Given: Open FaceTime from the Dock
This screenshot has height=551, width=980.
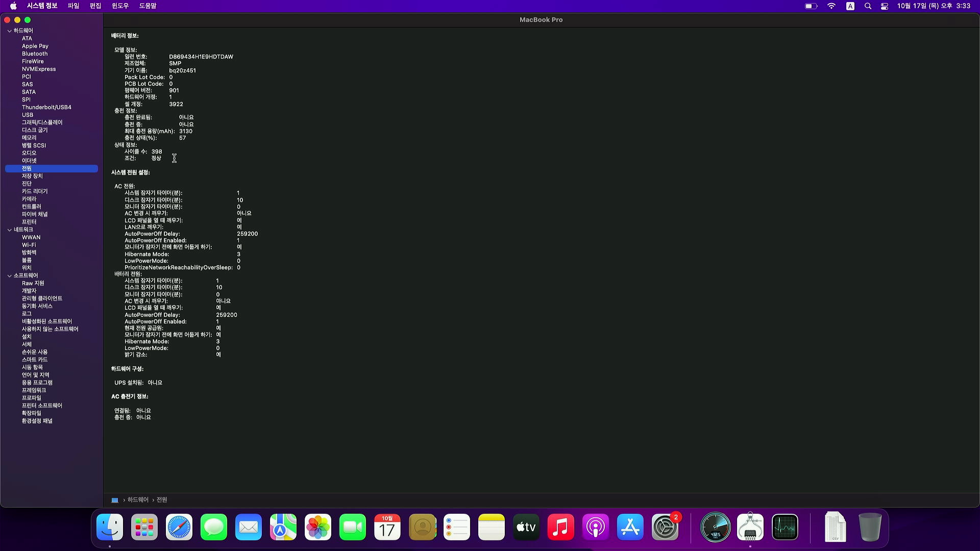Looking at the screenshot, I should point(353,527).
